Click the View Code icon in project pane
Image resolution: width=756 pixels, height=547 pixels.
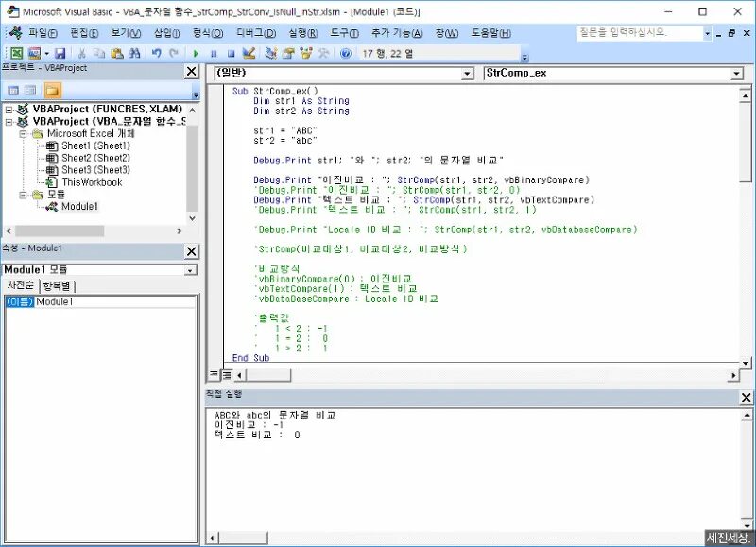[13, 90]
